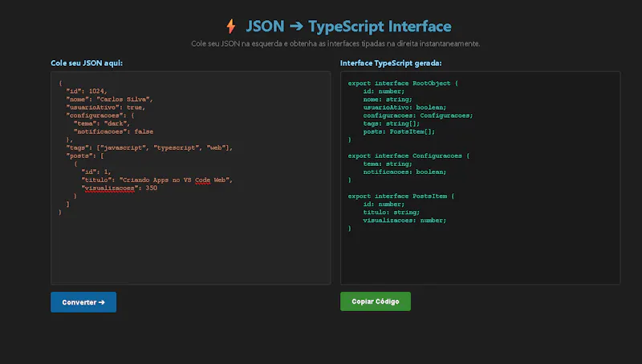Click the JSON line "tema": "dark"
This screenshot has height=364, width=642.
click(102, 123)
